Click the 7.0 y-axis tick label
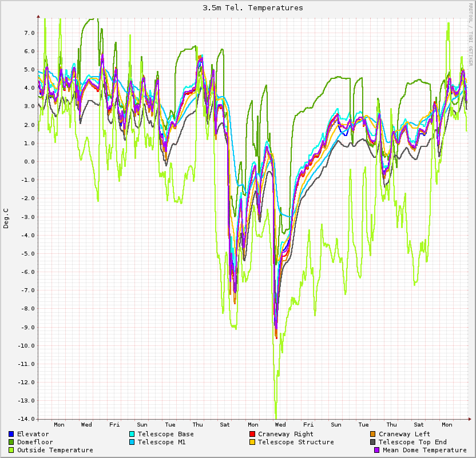 pyautogui.click(x=29, y=33)
